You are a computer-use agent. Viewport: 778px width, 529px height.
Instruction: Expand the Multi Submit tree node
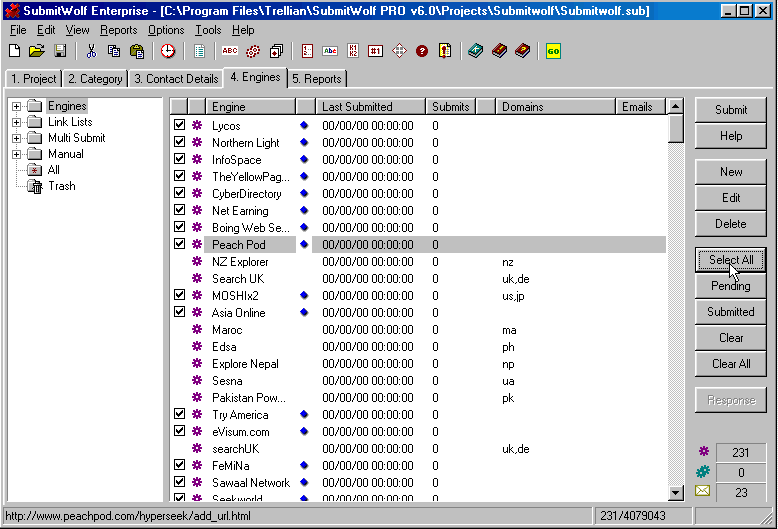(x=16, y=138)
